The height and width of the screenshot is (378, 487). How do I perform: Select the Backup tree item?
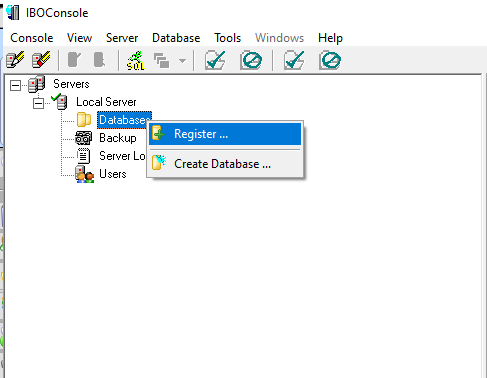[118, 138]
